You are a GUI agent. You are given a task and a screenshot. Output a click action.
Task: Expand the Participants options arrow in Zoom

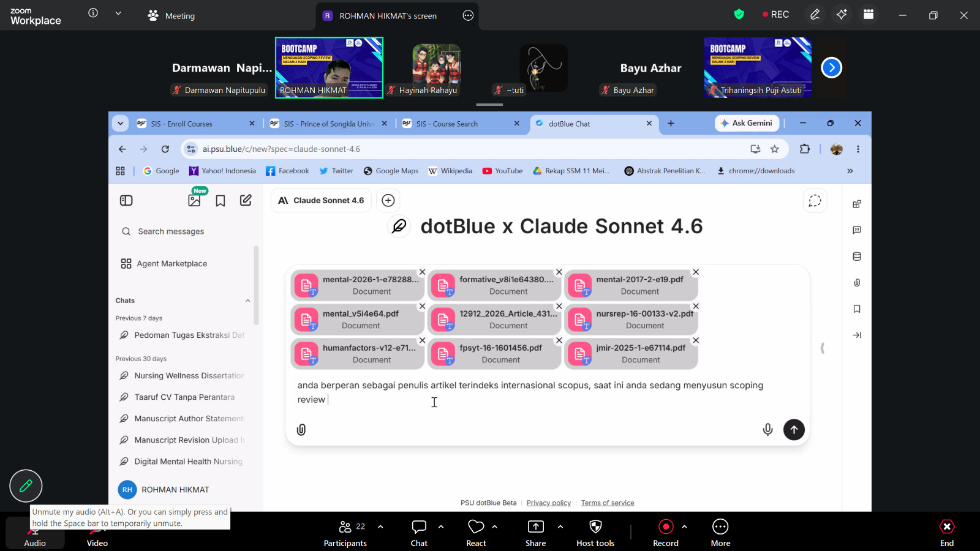[x=380, y=527]
